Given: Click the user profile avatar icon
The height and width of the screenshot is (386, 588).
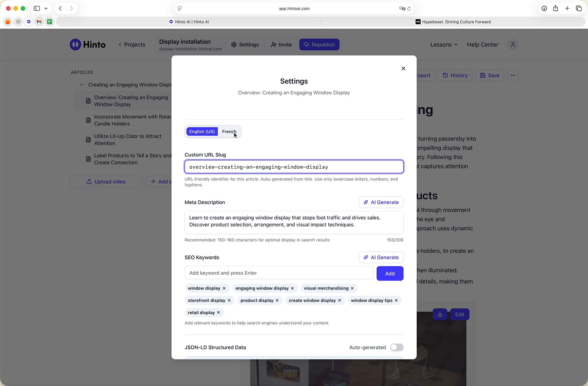Looking at the screenshot, I should 513,45.
